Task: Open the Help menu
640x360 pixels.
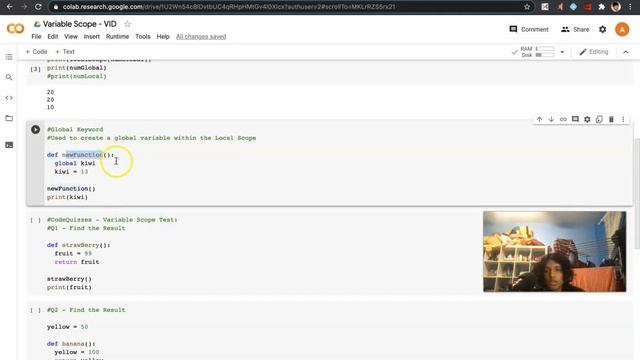Action: 163,36
